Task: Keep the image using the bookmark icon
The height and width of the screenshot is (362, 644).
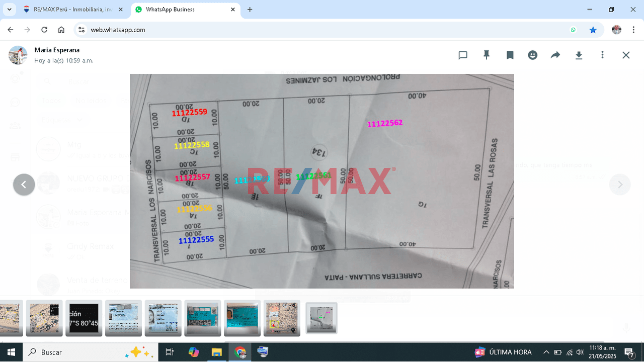Action: 510,55
